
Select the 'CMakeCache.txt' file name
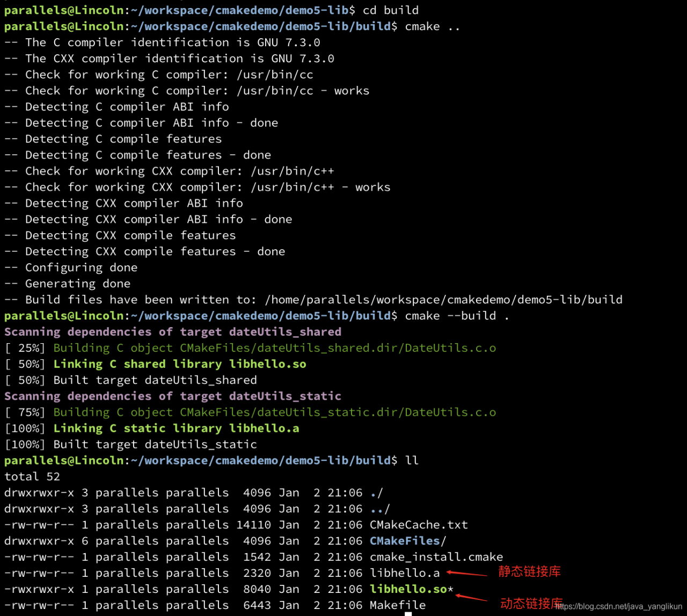[419, 525]
